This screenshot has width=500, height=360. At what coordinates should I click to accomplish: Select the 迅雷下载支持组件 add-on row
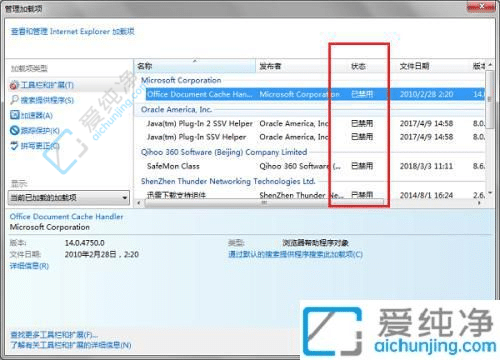[315, 195]
